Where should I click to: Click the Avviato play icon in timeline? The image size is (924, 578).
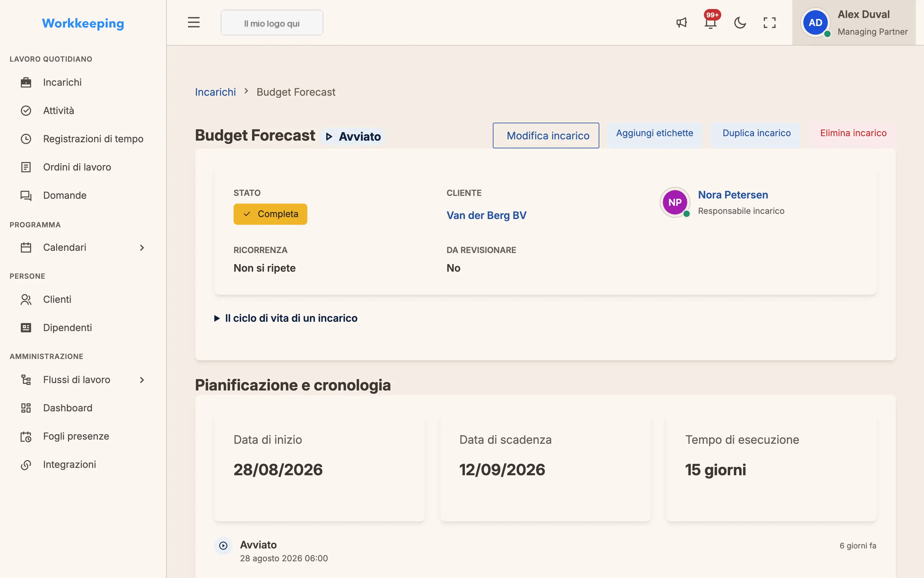click(223, 546)
